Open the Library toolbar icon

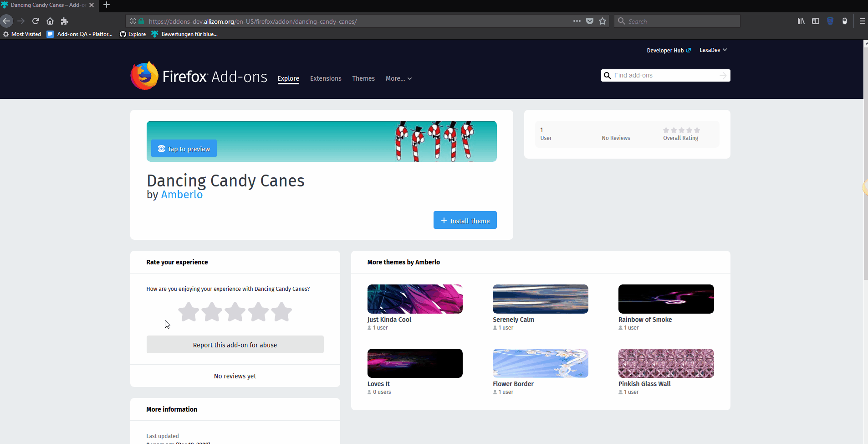(x=801, y=21)
